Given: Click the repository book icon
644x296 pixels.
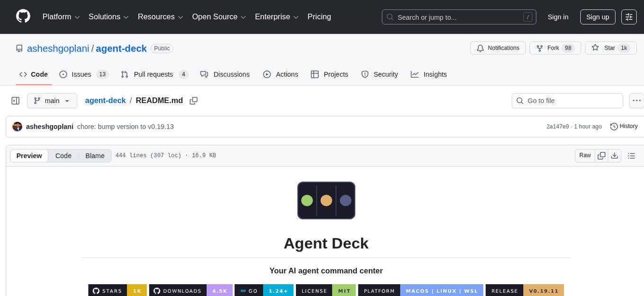Looking at the screenshot, I should (19, 48).
